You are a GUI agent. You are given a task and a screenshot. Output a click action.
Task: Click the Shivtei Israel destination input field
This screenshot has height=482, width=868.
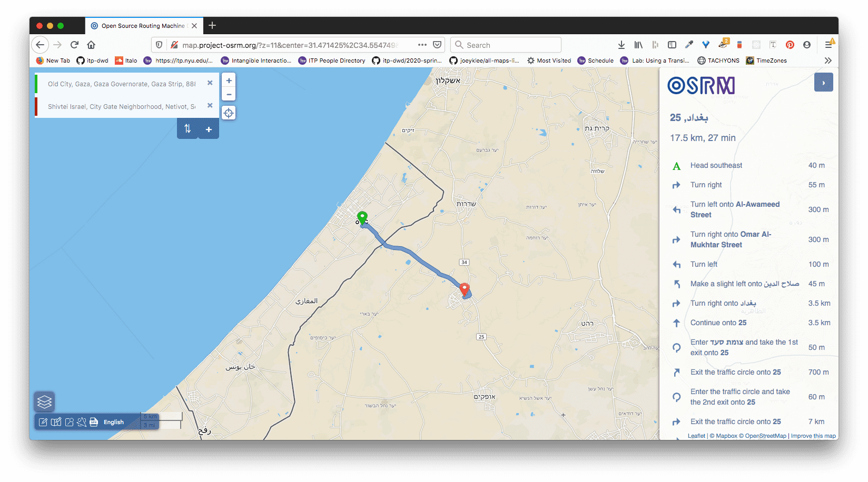point(121,107)
